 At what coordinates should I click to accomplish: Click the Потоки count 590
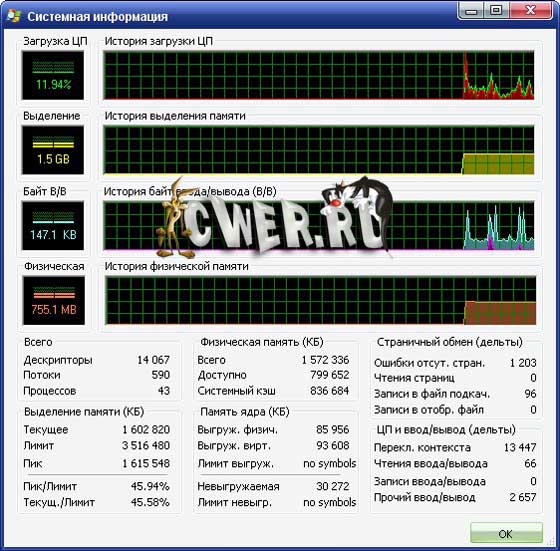[160, 375]
